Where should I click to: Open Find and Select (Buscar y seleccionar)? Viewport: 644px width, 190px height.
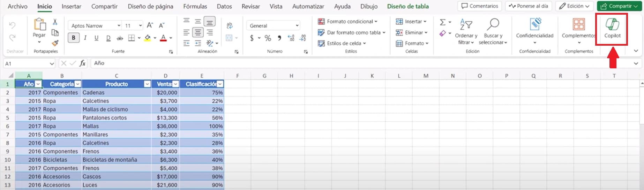tap(493, 31)
